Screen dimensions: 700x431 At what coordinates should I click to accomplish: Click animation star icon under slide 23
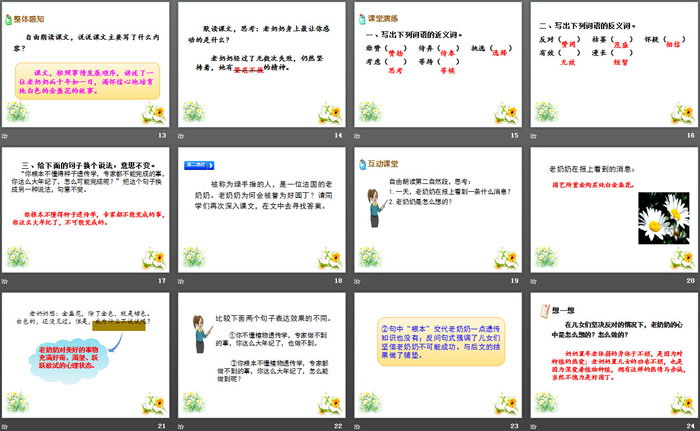coord(357,427)
